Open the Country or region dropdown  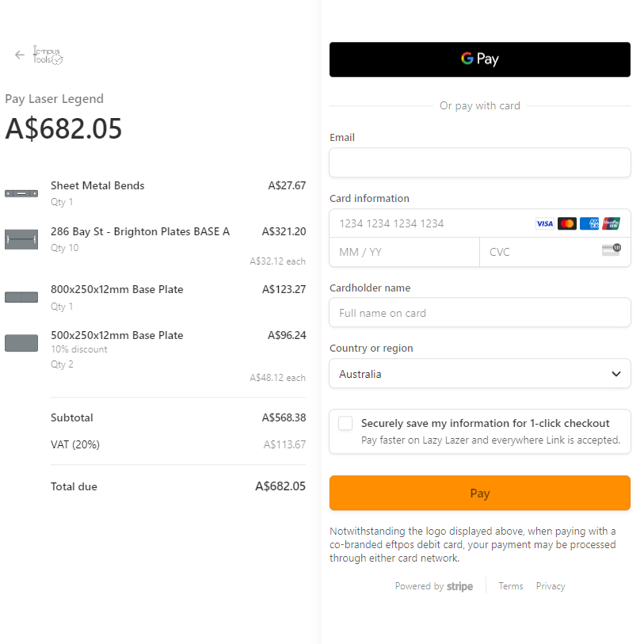click(480, 373)
